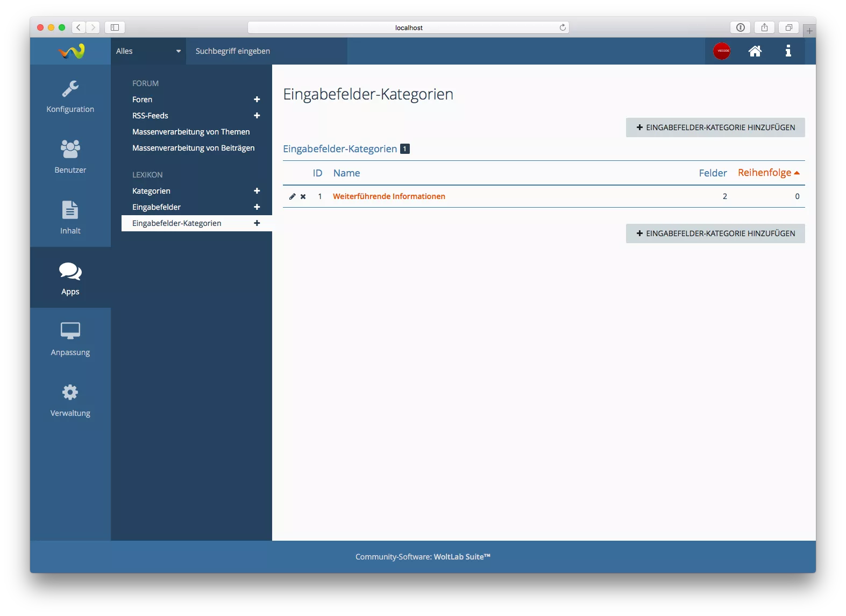Click the plus icon next to Foren
Screen dimensions: 846x616
(257, 100)
